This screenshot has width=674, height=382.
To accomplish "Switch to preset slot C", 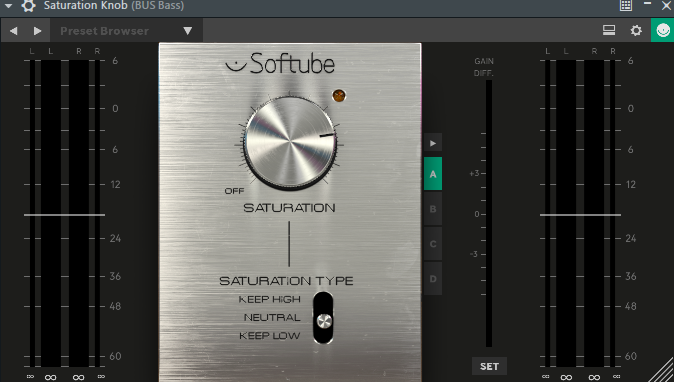I will [433, 244].
